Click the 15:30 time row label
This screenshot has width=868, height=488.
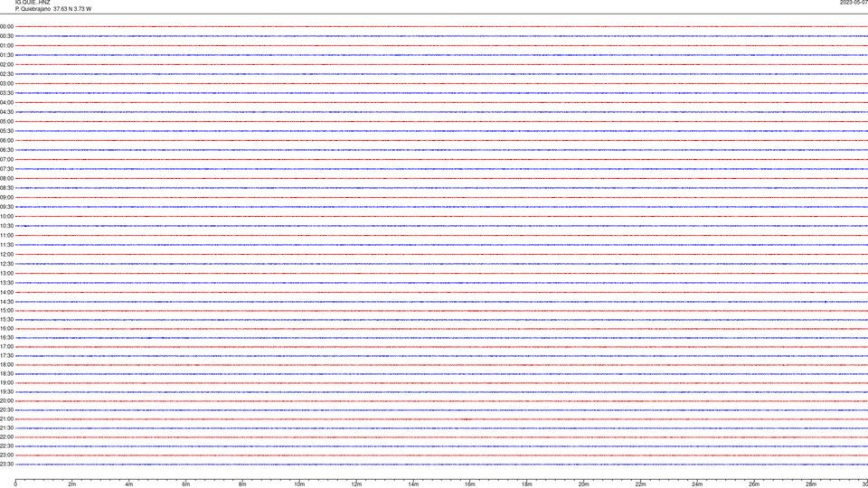pyautogui.click(x=6, y=320)
